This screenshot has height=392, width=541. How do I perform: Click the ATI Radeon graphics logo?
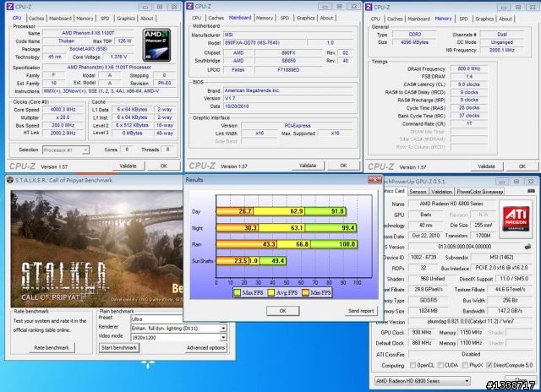click(x=516, y=219)
